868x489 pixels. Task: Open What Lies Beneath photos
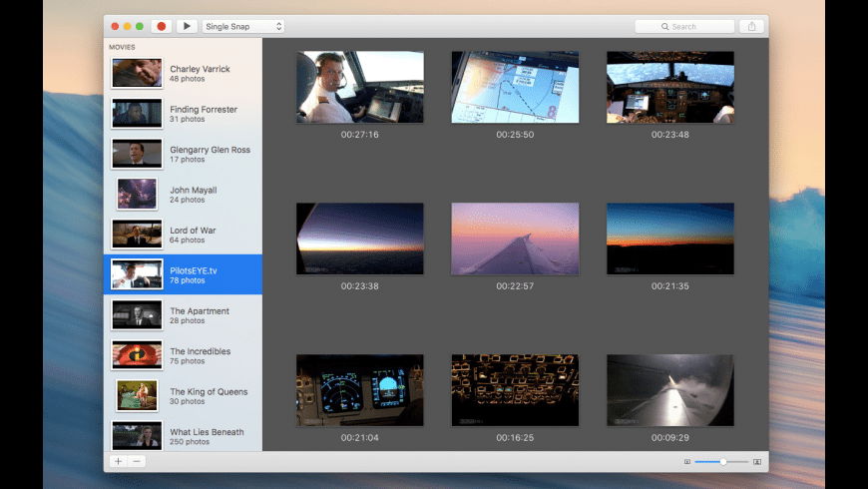coord(183,436)
